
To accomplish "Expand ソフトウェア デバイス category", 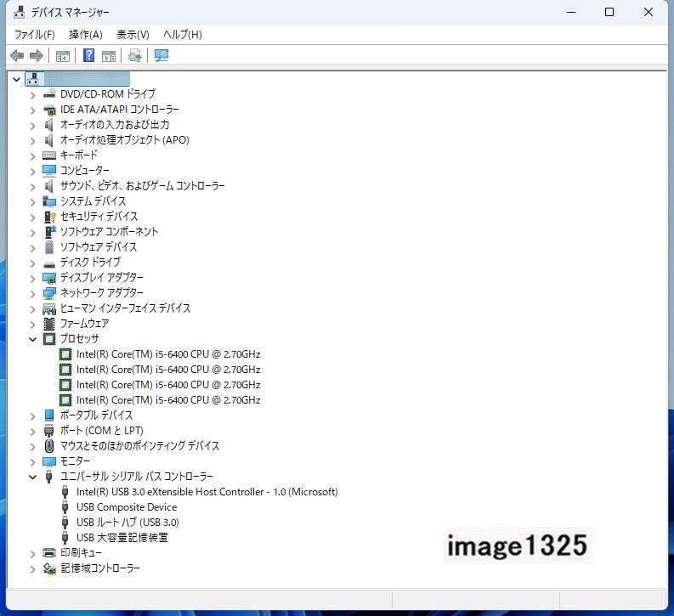I will point(32,248).
